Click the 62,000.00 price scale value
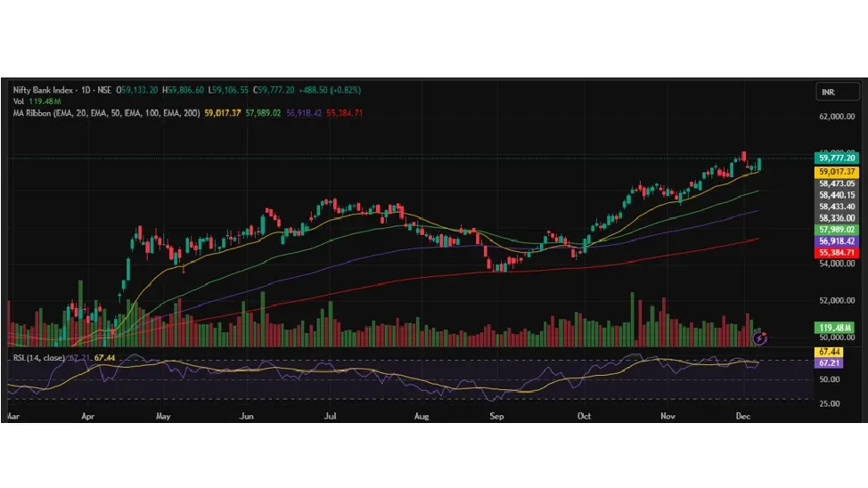The image size is (868, 488). tap(837, 117)
